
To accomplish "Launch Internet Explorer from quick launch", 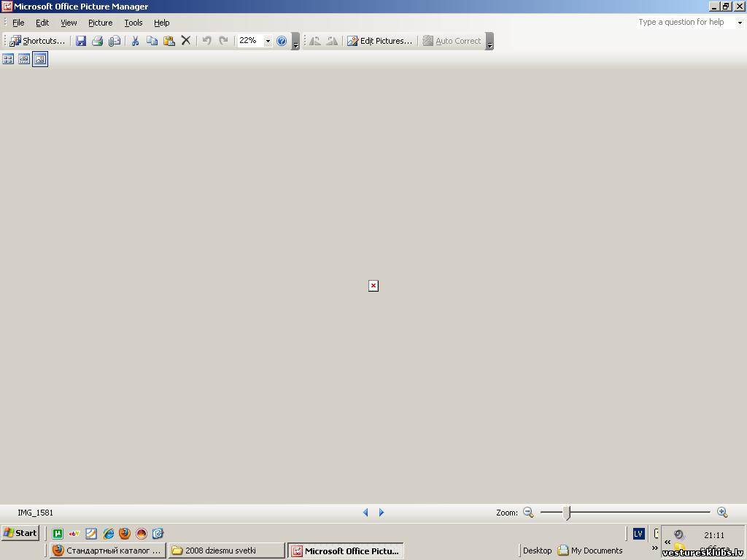I will [108, 533].
